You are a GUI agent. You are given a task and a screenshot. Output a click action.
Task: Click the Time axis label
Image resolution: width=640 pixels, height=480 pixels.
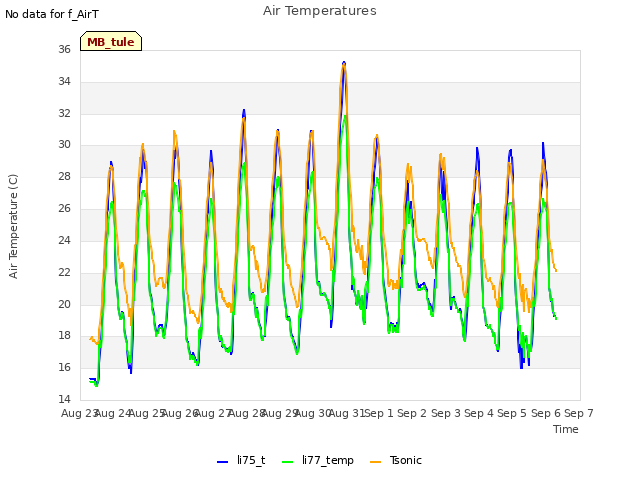click(x=566, y=429)
